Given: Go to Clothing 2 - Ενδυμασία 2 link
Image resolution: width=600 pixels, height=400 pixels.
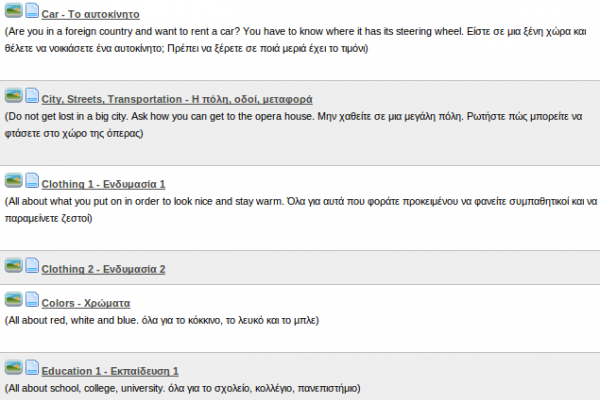Looking at the screenshot, I should click(x=103, y=269).
